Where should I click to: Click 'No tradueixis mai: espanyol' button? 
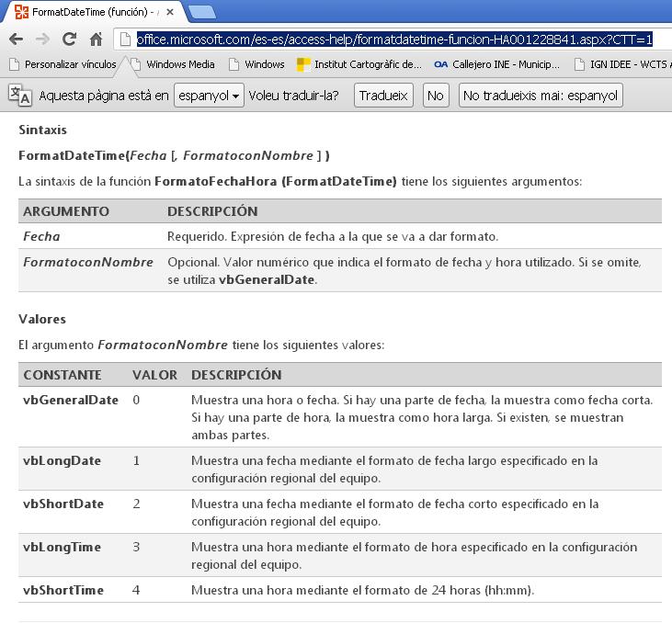pyautogui.click(x=541, y=96)
